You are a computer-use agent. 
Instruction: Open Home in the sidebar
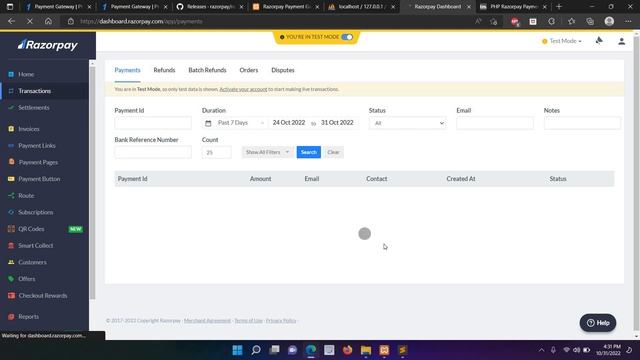point(26,74)
